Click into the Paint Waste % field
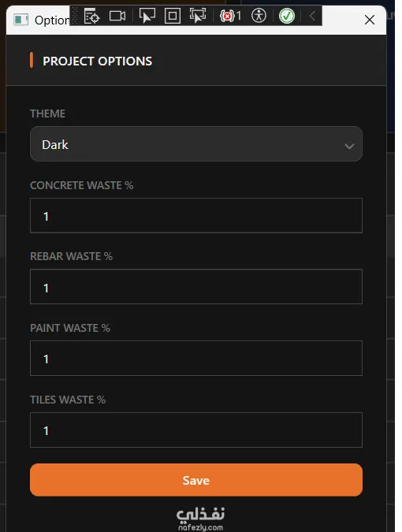Screen dimensions: 402x532 click(x=196, y=359)
